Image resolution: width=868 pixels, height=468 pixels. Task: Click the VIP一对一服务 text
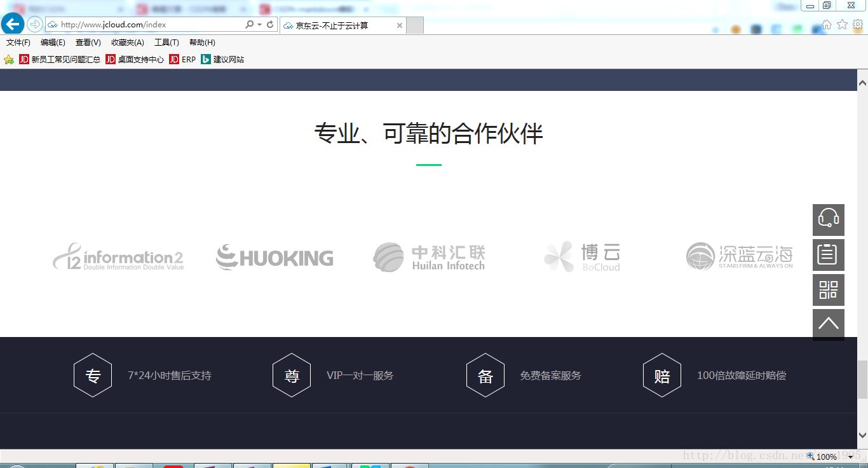tap(360, 375)
